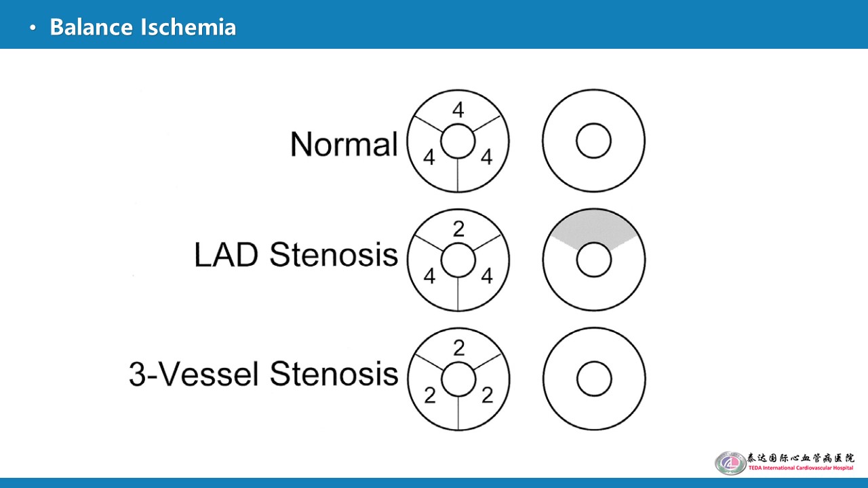Click the bottom-right 4 in the Normal diagram

(x=486, y=158)
